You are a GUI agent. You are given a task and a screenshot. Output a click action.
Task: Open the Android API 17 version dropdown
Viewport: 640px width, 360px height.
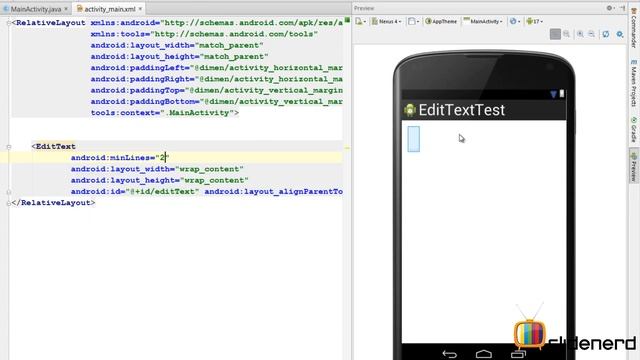(x=534, y=21)
